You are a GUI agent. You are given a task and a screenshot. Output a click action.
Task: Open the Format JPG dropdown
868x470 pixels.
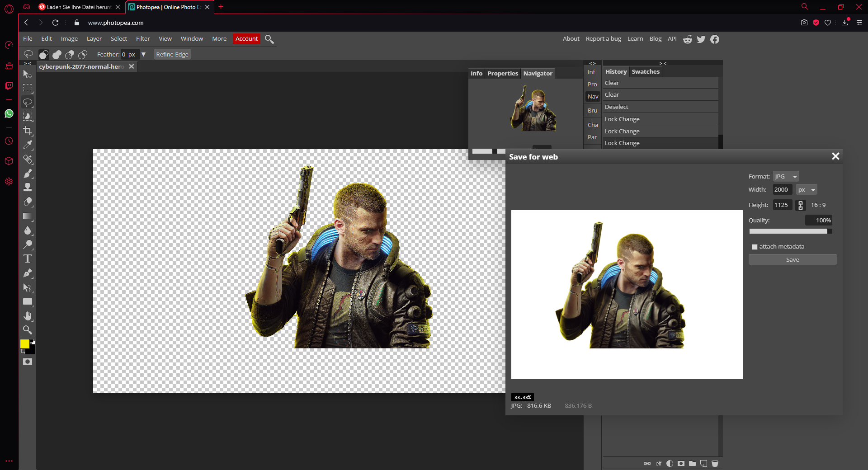(786, 177)
